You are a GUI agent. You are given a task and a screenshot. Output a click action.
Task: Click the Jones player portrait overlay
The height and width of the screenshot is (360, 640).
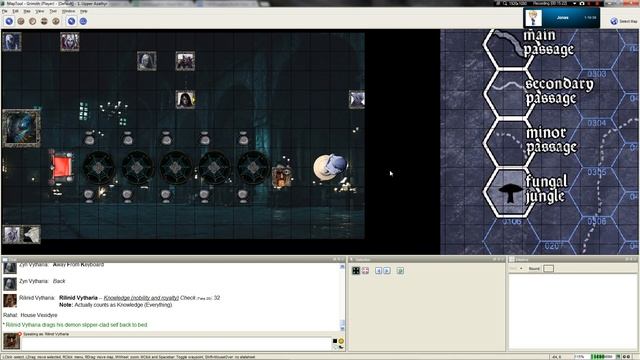coord(533,18)
